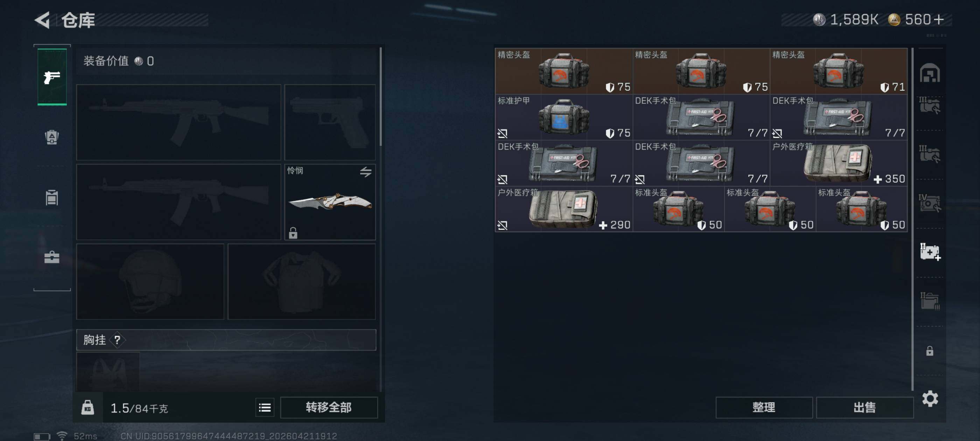Click the 胸挂 question mark help icon
Screen dimensions: 980x441
(x=117, y=340)
